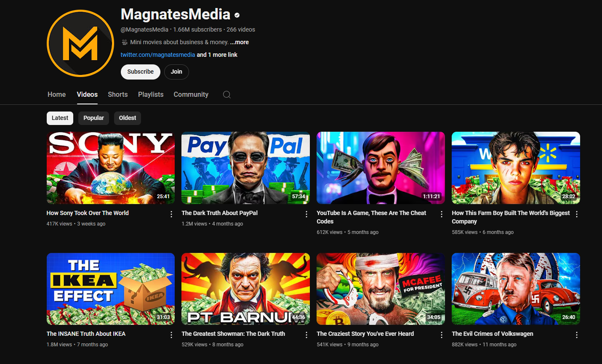Expand channel description with ...more

coord(240,42)
